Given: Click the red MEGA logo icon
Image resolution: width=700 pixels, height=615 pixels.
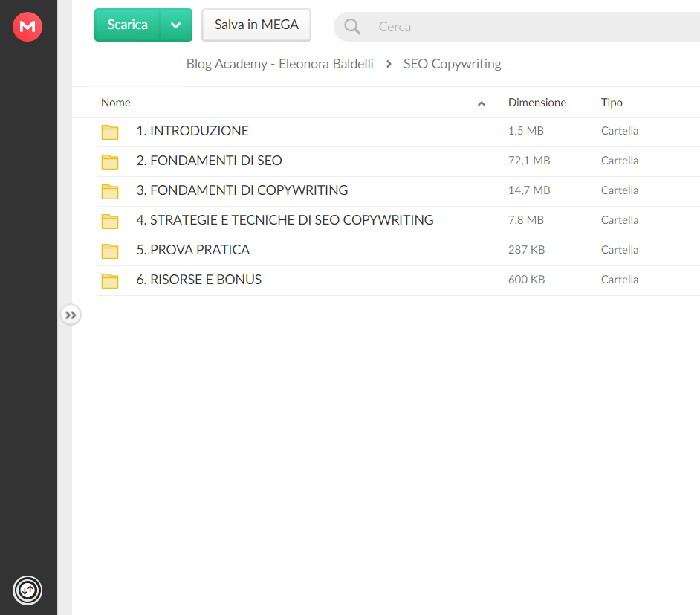Looking at the screenshot, I should (27, 27).
